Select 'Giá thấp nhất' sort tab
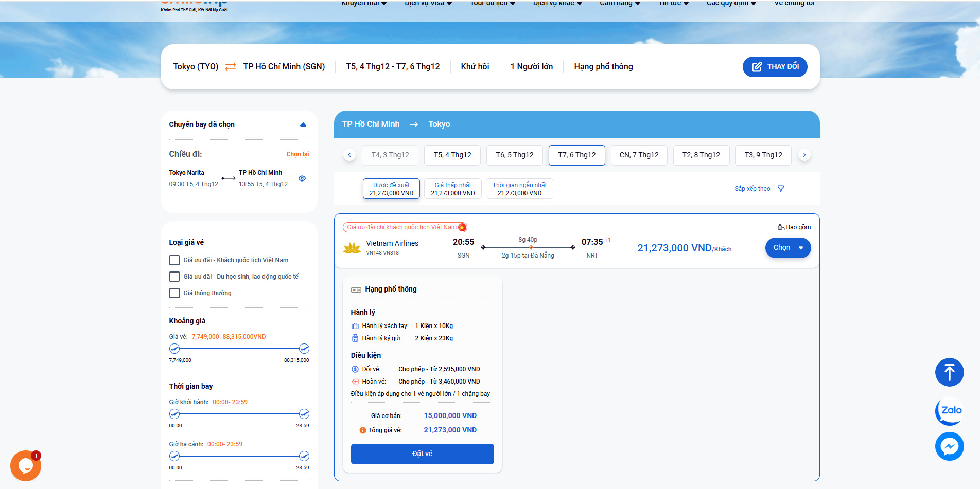The width and height of the screenshot is (980, 489). (x=452, y=189)
